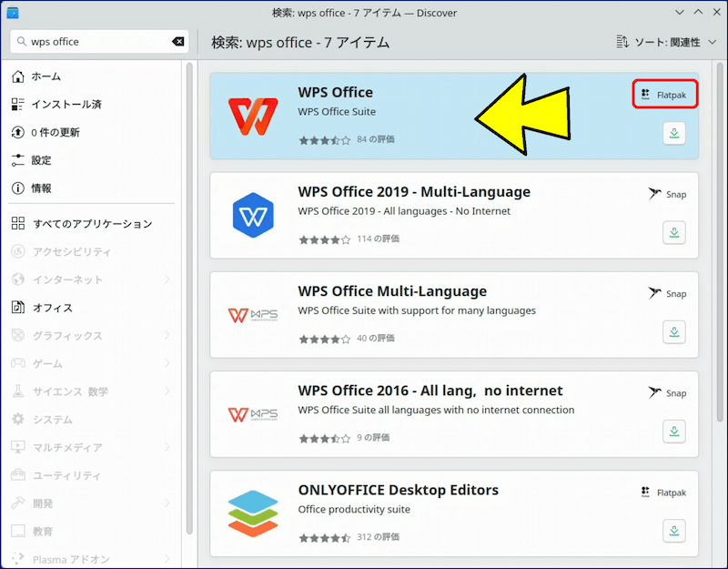Click install icon for WPS Office Flatpak
The image size is (728, 569).
pyautogui.click(x=673, y=134)
